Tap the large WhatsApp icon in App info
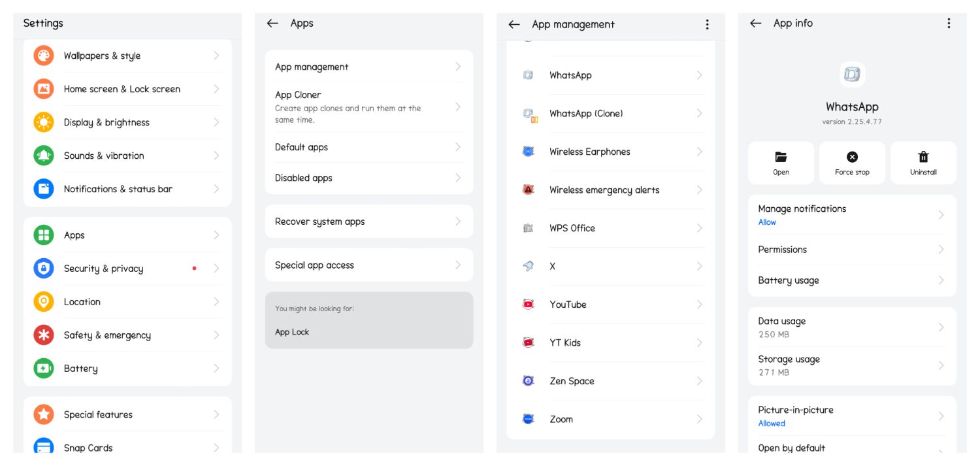The height and width of the screenshot is (466, 980). [x=852, y=75]
